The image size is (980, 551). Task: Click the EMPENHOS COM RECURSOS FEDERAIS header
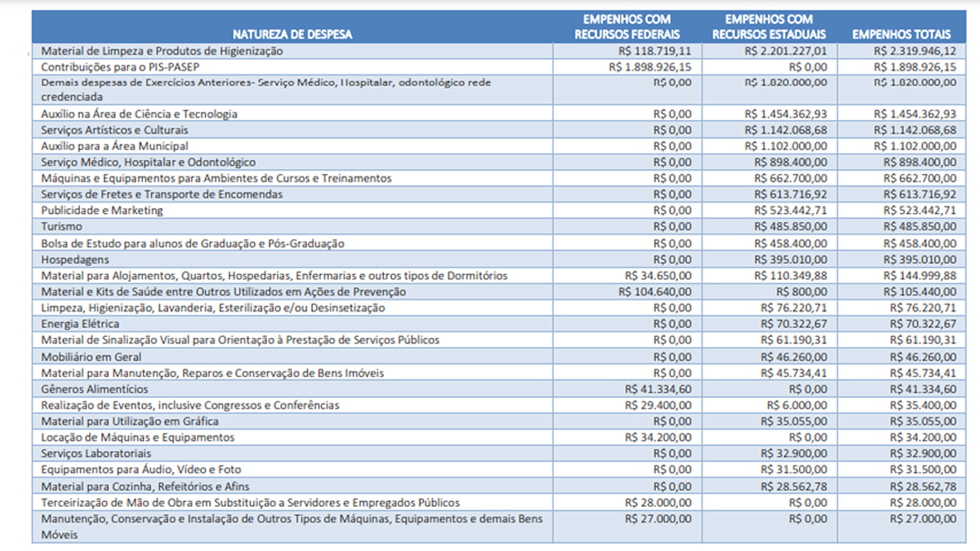[626, 27]
